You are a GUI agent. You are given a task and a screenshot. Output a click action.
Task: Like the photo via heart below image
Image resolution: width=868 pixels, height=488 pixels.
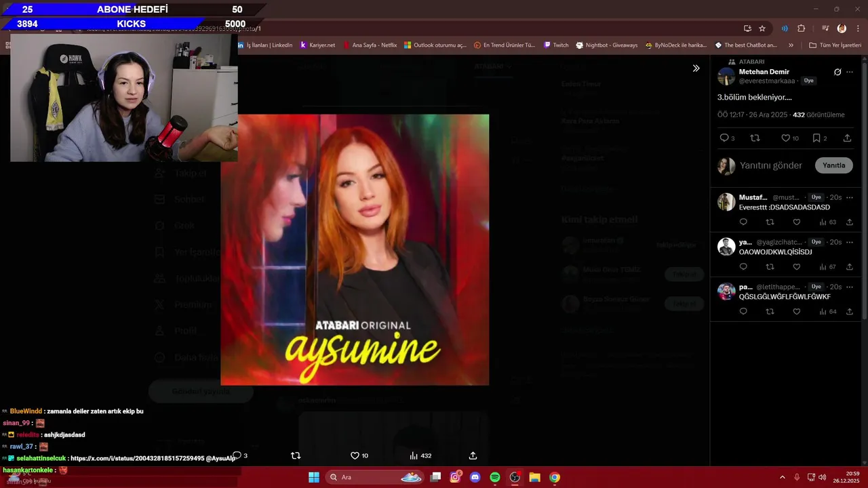[355, 455]
